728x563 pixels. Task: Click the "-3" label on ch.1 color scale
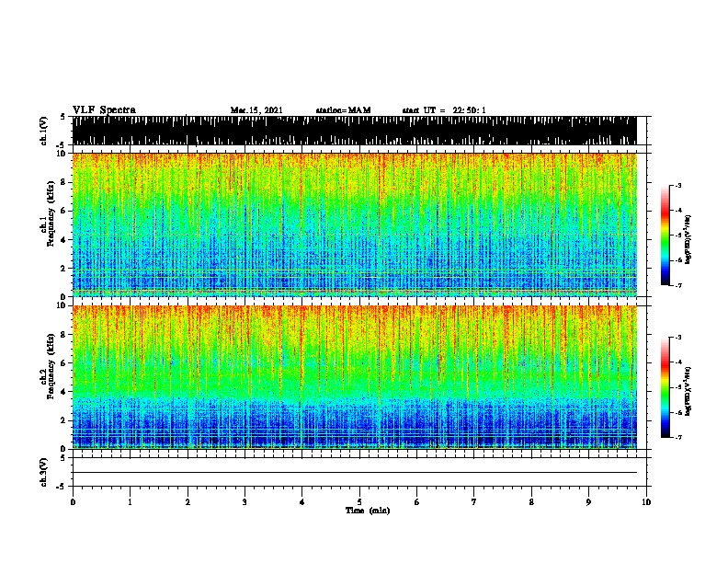(678, 185)
